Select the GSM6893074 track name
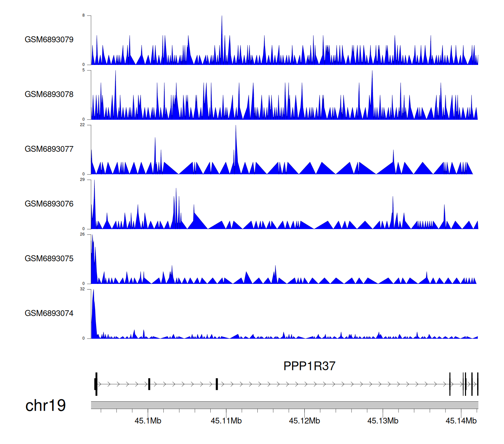Viewport: 504px width, 444px height. 49,313
